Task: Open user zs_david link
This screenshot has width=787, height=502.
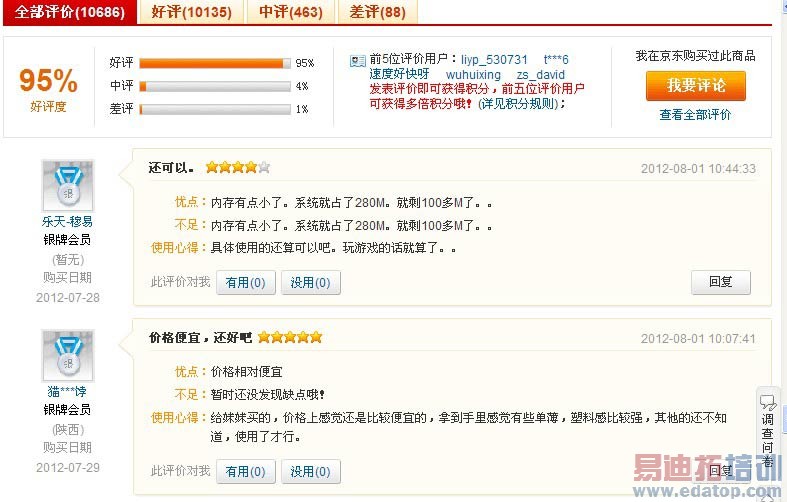Action: (541, 75)
